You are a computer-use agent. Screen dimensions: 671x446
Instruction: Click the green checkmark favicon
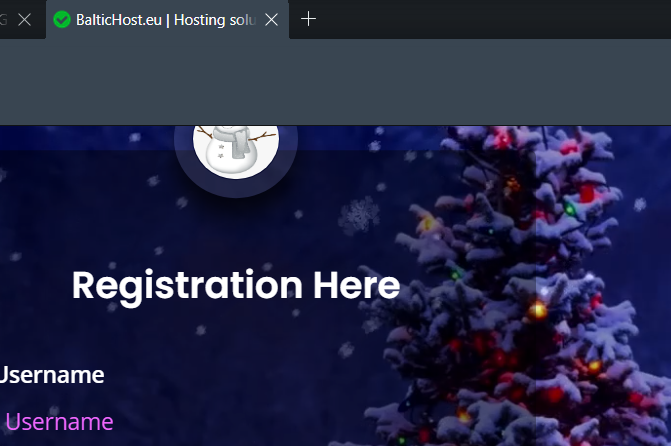62,20
